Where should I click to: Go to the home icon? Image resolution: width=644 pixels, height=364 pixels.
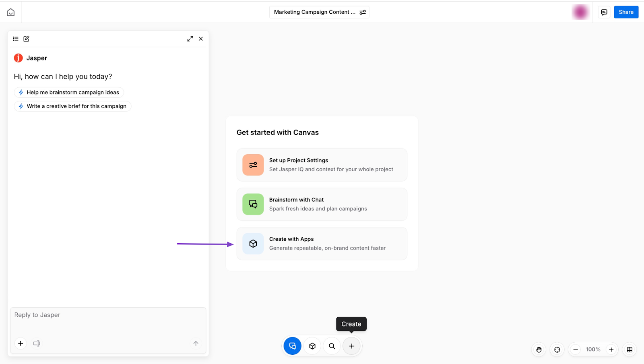coord(11,12)
